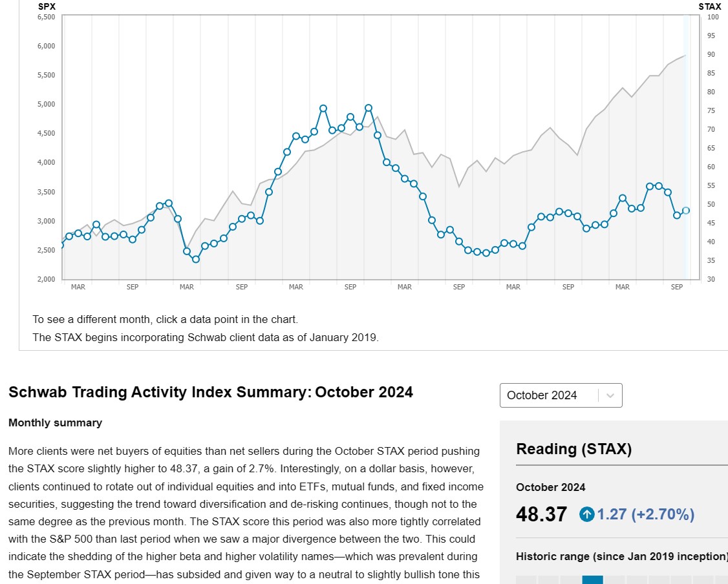Click the 48.37 reading value

[541, 514]
